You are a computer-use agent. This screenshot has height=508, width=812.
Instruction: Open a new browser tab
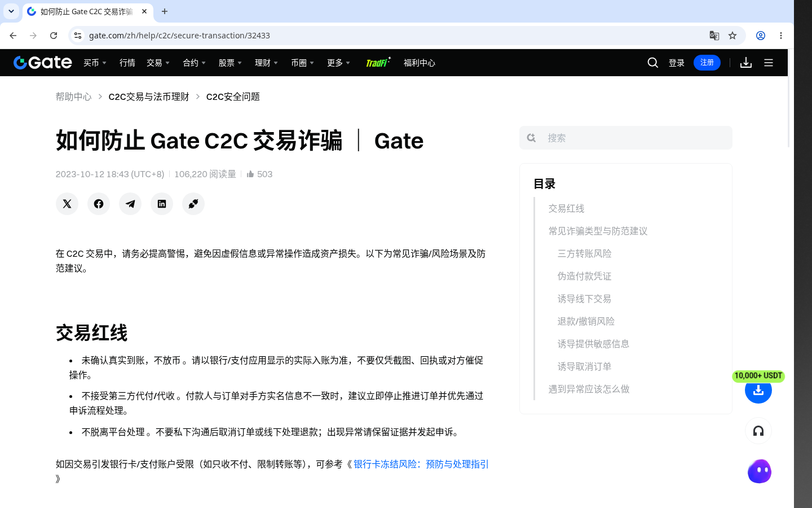click(165, 11)
